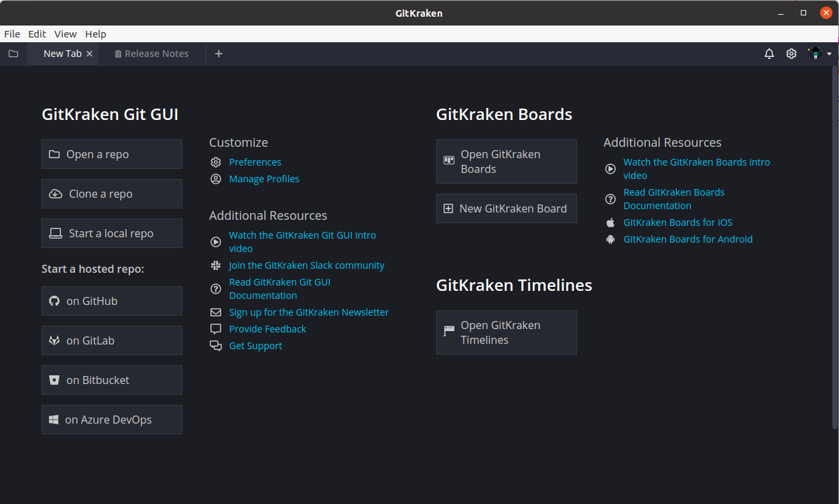Viewport: 839px width, 504px height.
Task: Create a New GitKraken Board
Action: point(507,208)
